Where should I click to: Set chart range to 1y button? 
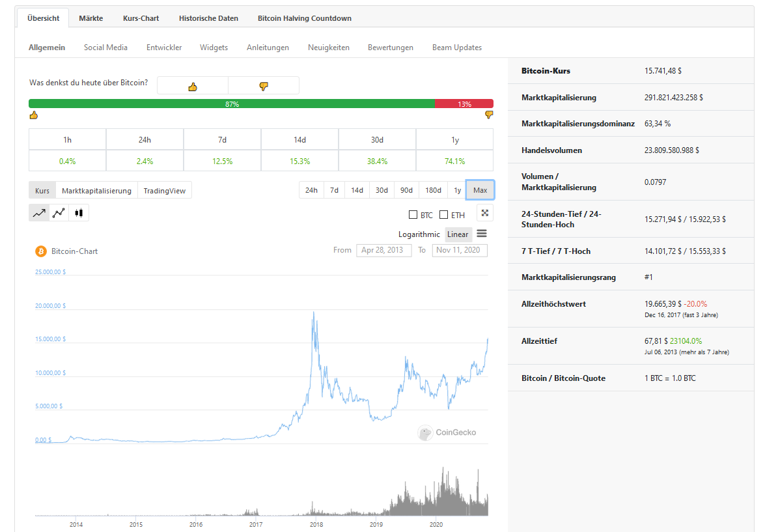(458, 190)
